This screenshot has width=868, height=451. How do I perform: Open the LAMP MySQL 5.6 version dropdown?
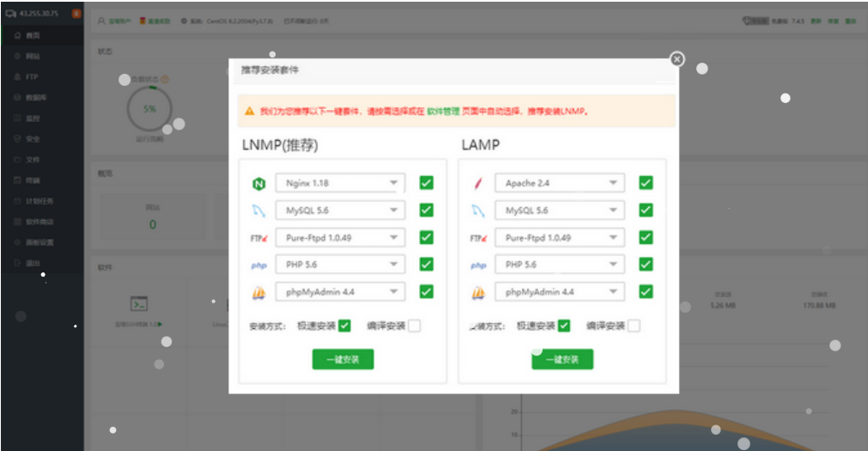[560, 210]
